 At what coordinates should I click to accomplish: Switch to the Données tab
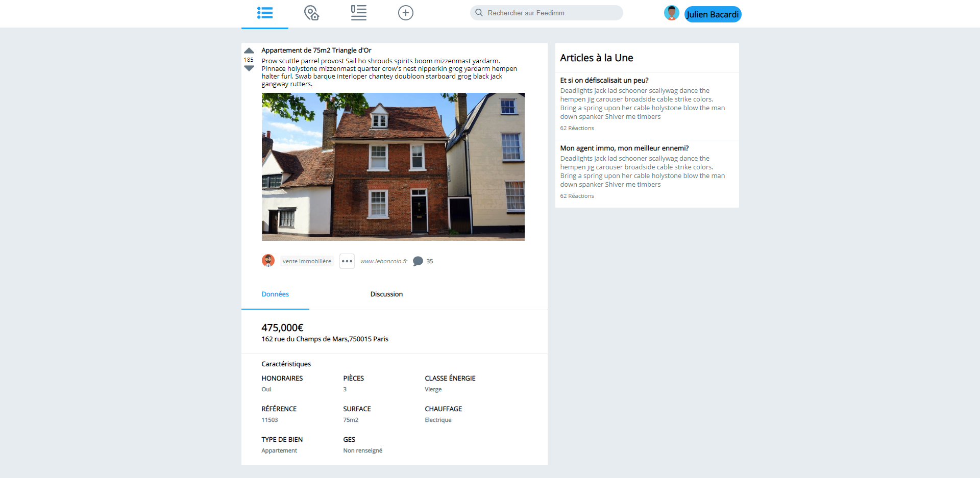pos(275,294)
